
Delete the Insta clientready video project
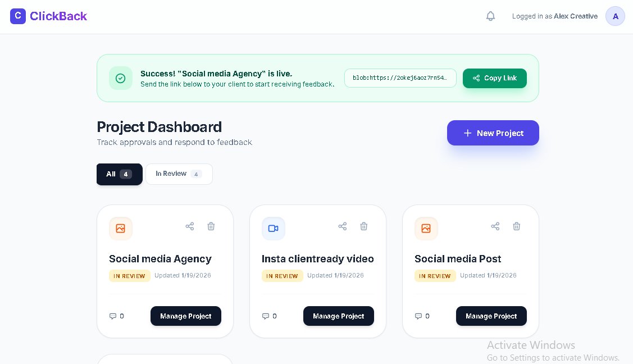pos(364,226)
